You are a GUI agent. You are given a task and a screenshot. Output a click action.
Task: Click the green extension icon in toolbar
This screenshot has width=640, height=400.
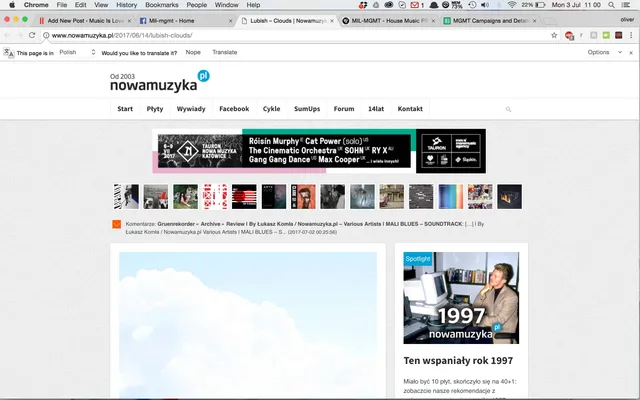606,36
